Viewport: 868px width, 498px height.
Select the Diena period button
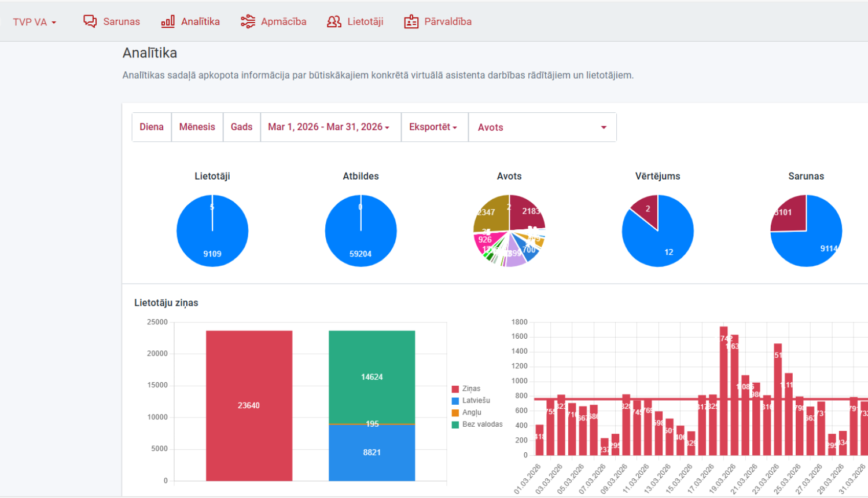[x=152, y=127]
